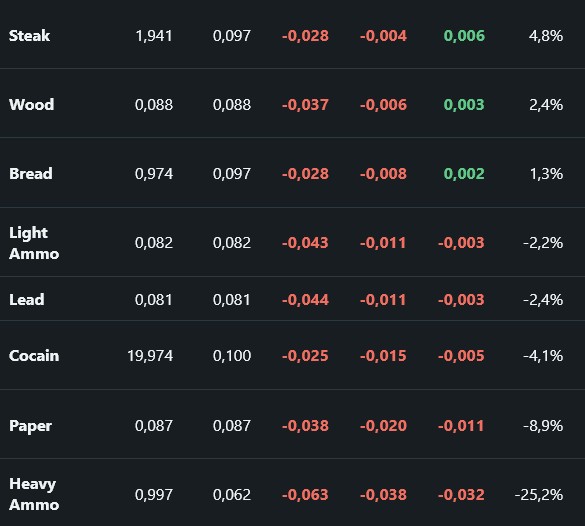Select green 0,006 value for Steak
This screenshot has height=526, width=585.
point(464,36)
